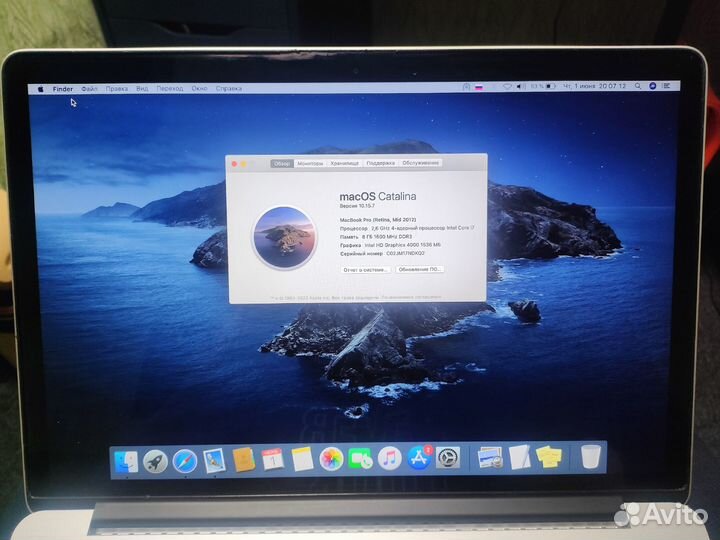The height and width of the screenshot is (540, 720).
Task: Open App Store icon with badge
Action: click(419, 457)
